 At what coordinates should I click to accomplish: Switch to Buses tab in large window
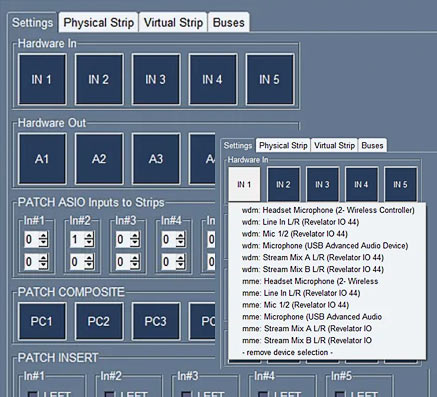pyautogui.click(x=228, y=22)
